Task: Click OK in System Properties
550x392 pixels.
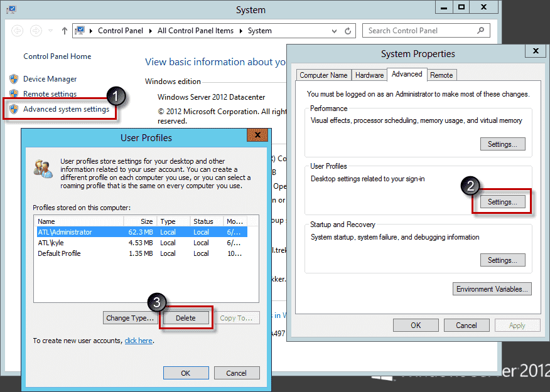Action: 416,326
